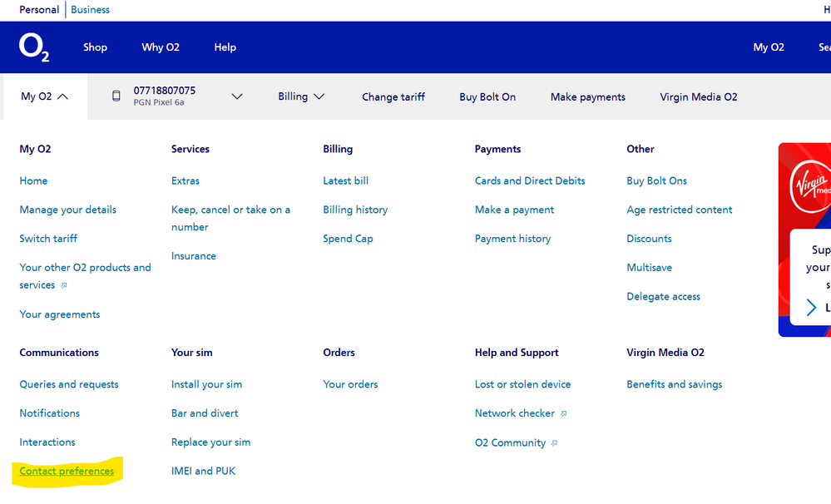Select Buy Bolt On in the sub-navigation
The width and height of the screenshot is (831, 504).
tap(487, 97)
